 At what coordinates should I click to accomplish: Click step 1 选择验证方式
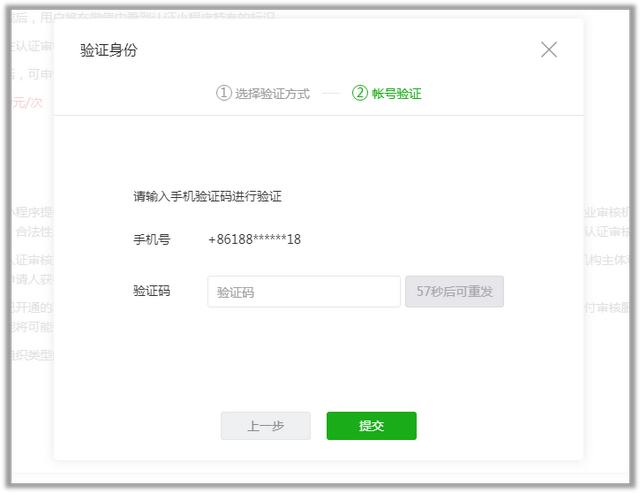pos(263,93)
